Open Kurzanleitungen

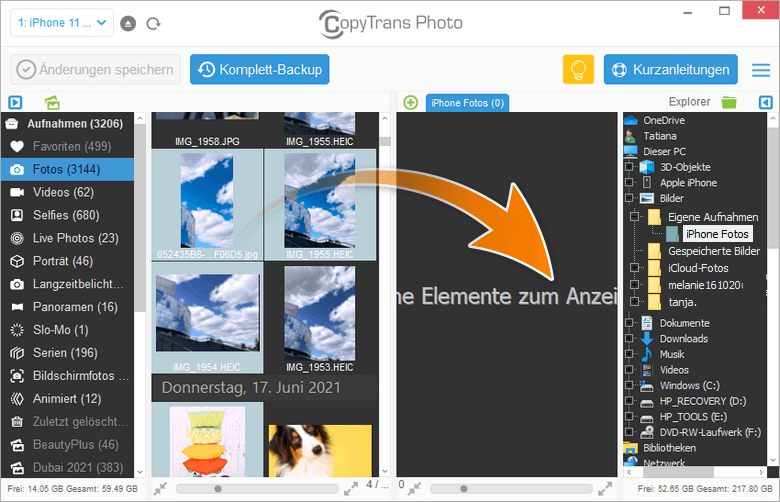coord(671,70)
